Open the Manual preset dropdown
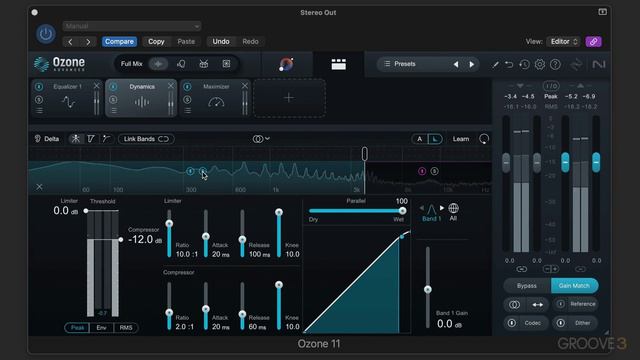The image size is (640, 360). pos(132,26)
